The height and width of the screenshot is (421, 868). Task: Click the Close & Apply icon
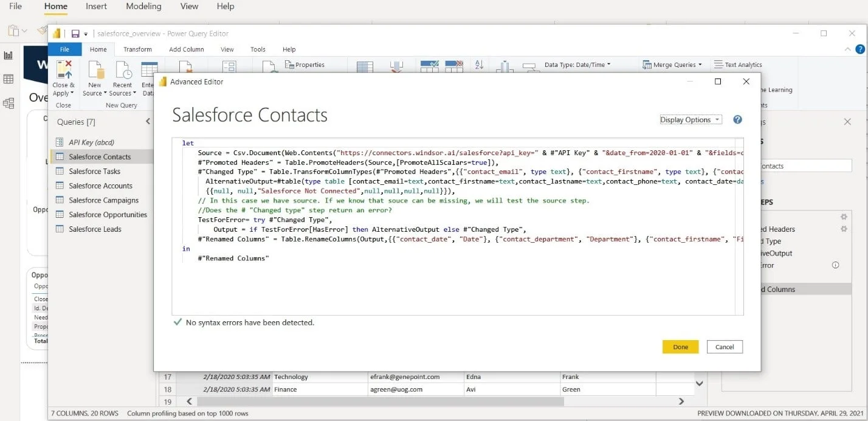[64, 69]
